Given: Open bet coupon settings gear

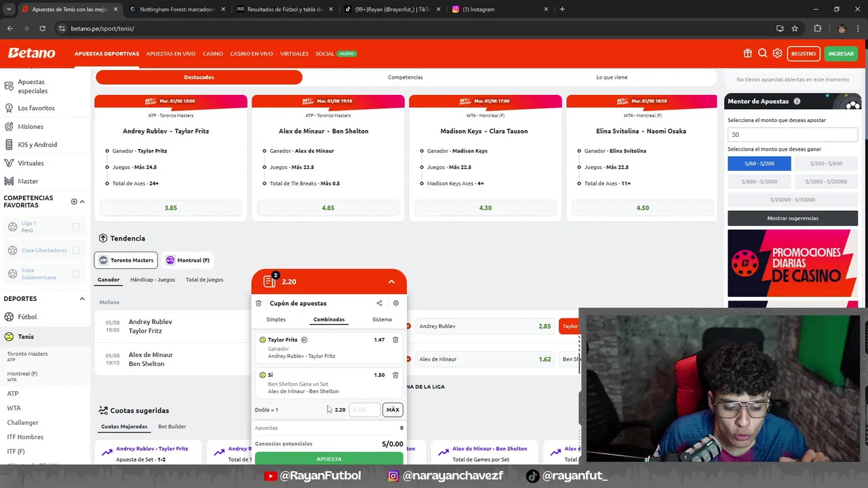Looking at the screenshot, I should coord(396,303).
